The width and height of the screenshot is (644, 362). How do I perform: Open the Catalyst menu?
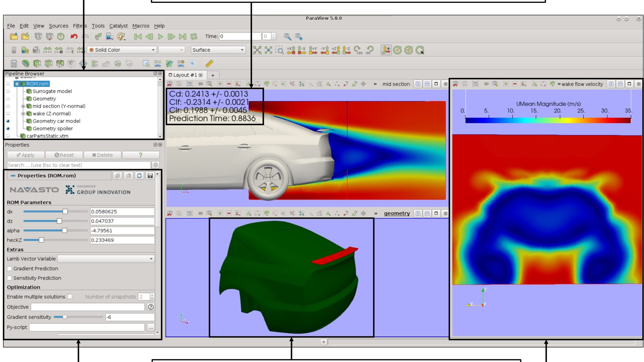coord(119,26)
